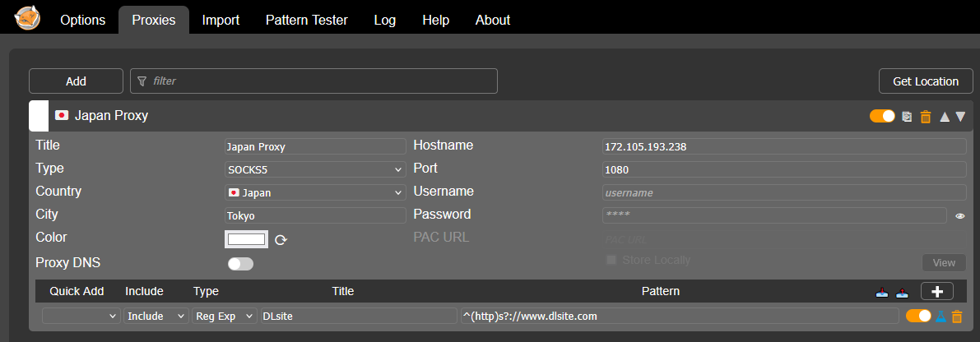Open the About tab
Viewport: 980px width, 342px height.
[493, 20]
